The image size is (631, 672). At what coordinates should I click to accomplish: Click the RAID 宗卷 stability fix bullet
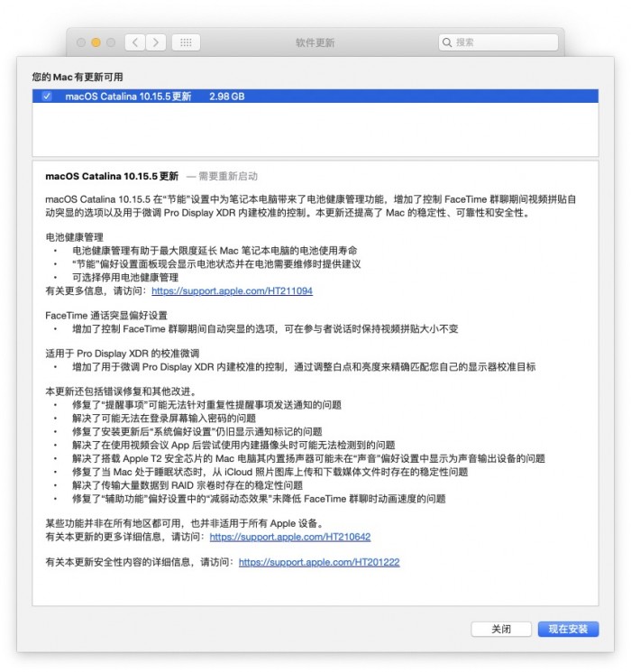pyautogui.click(x=187, y=485)
